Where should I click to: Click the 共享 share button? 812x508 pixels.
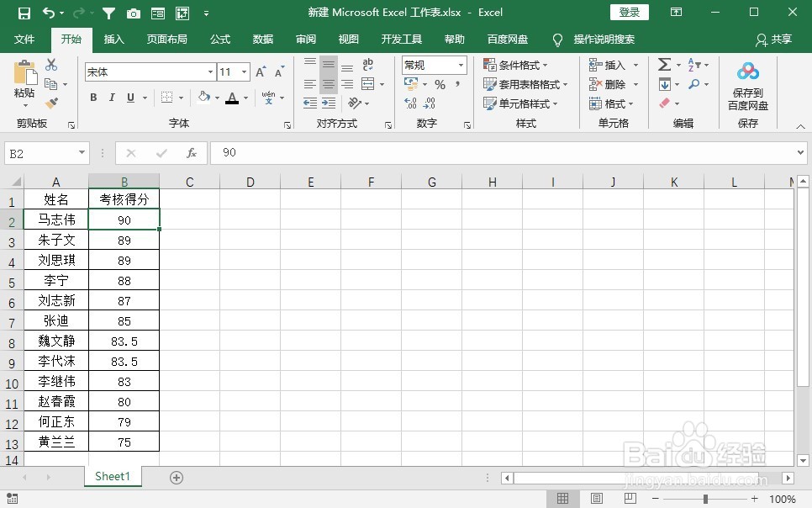coord(774,40)
